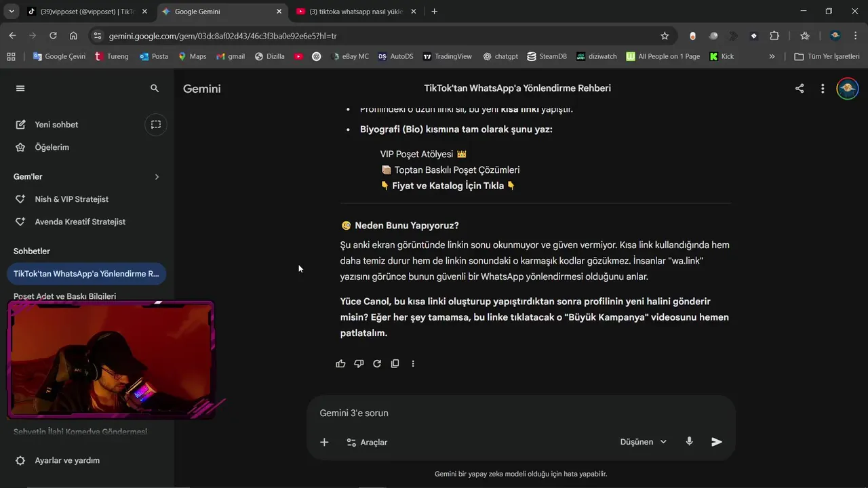This screenshot has height=488, width=868.
Task: Click the temporary chat dashed-square icon
Action: pos(156,125)
